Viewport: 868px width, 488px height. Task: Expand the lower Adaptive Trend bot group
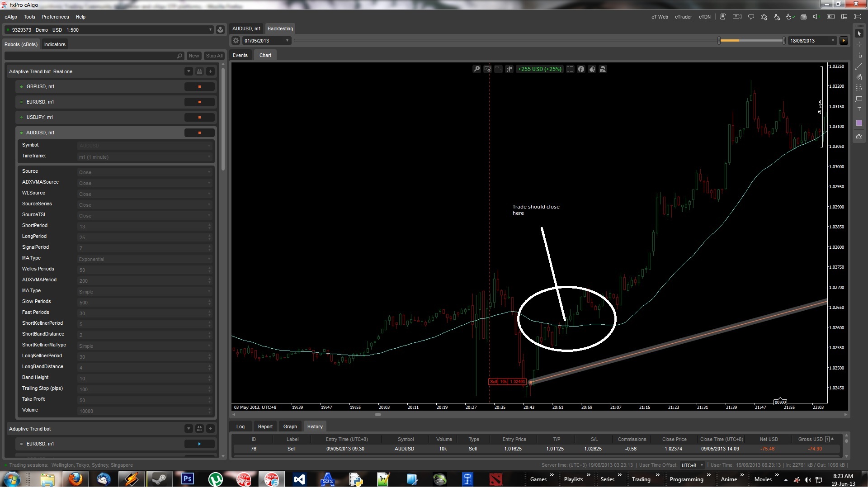[189, 429]
